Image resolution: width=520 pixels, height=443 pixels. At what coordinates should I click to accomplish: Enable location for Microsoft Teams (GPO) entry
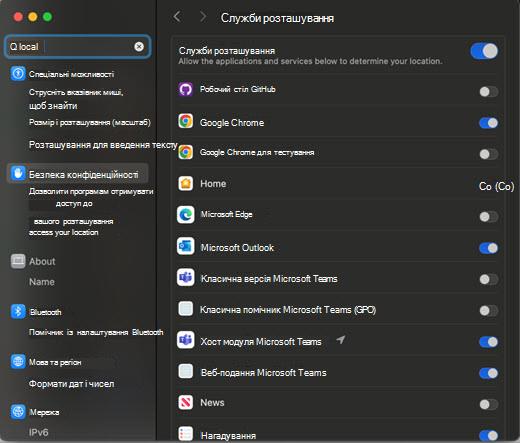[x=489, y=311]
